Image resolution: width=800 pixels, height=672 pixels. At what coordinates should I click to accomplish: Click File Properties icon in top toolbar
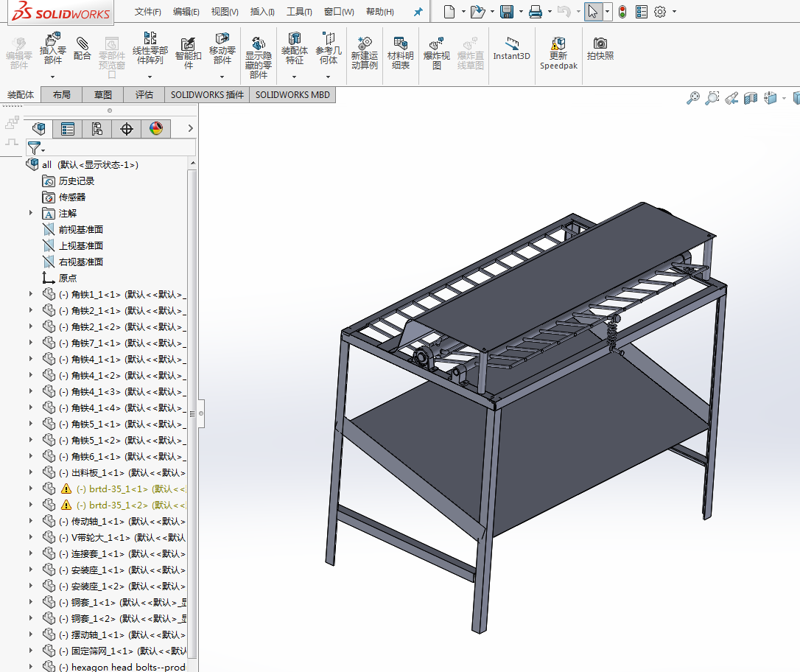[x=642, y=11]
